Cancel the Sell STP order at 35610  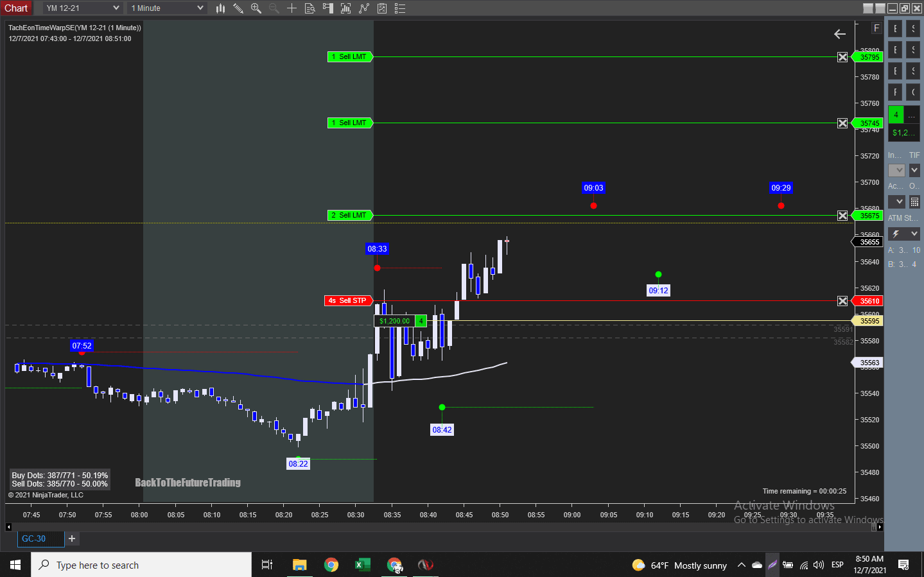pos(842,301)
